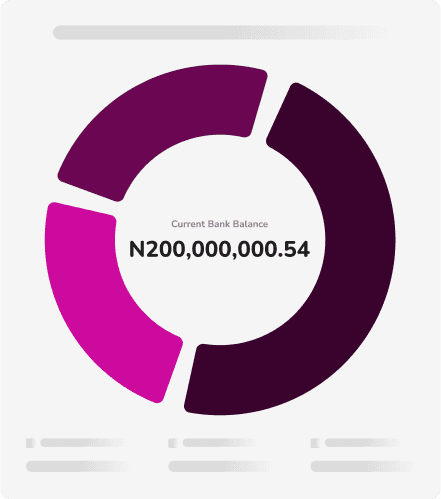Click the chart title placeholder bar

click(220, 32)
